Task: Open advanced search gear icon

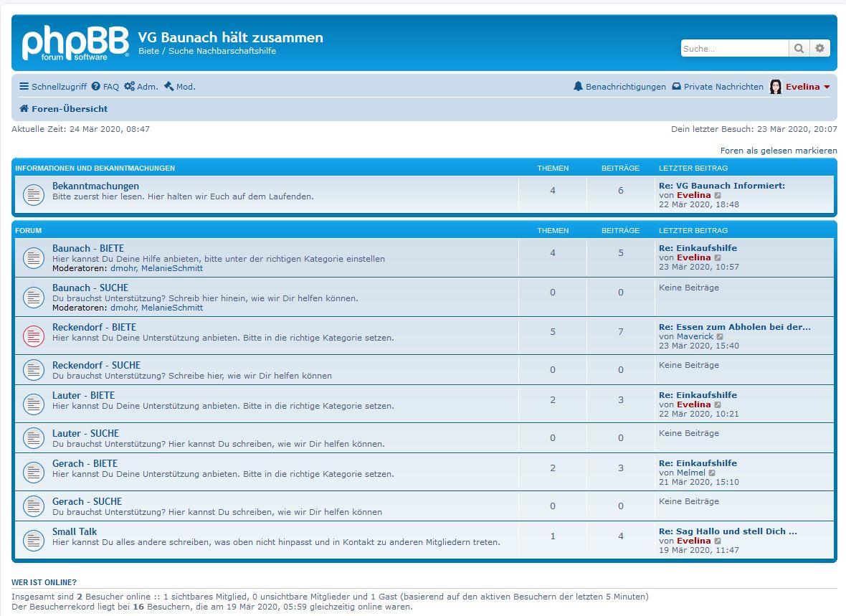Action: point(820,49)
